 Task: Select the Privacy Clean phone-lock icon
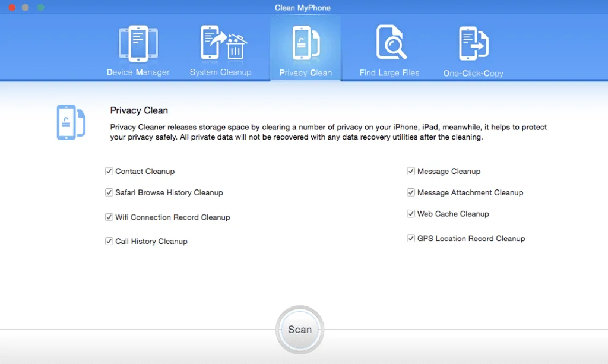[x=306, y=43]
